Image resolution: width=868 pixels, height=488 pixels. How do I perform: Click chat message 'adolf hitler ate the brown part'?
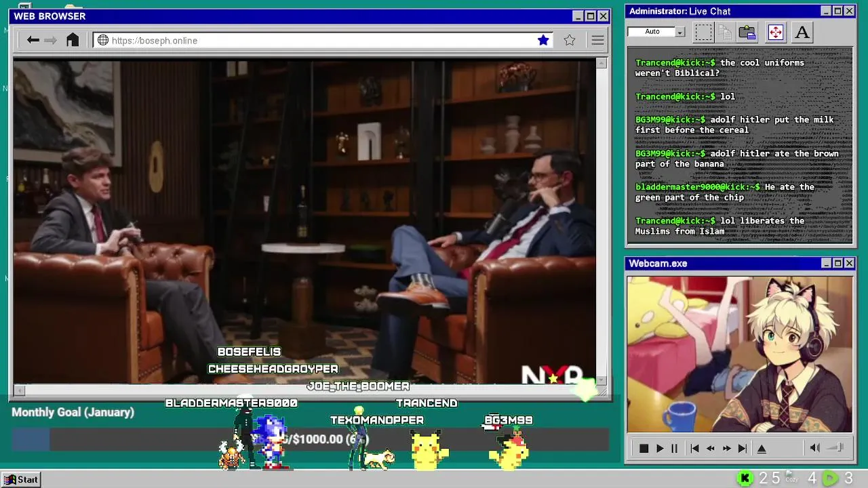(736, 159)
